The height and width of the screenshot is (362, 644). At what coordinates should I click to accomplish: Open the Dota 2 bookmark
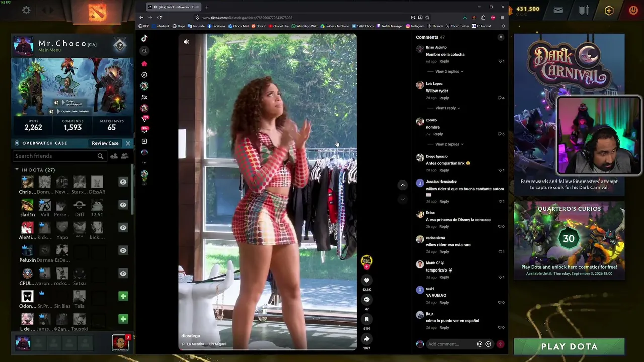point(258,26)
